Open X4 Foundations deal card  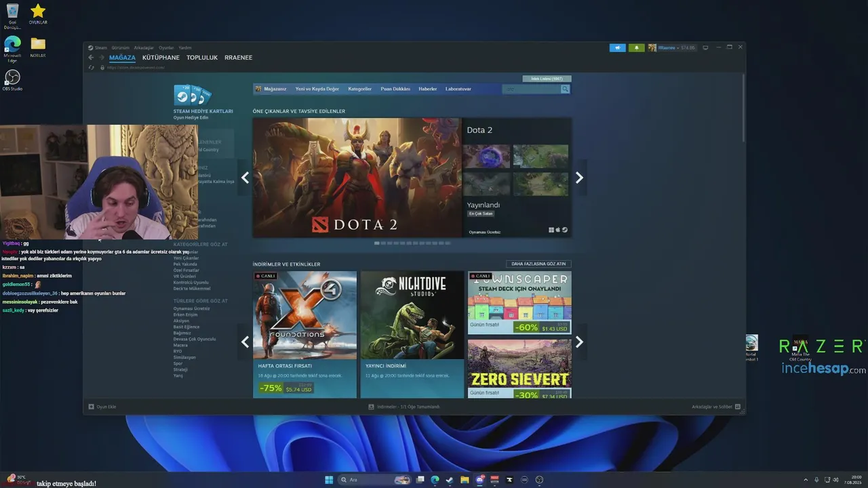304,334
